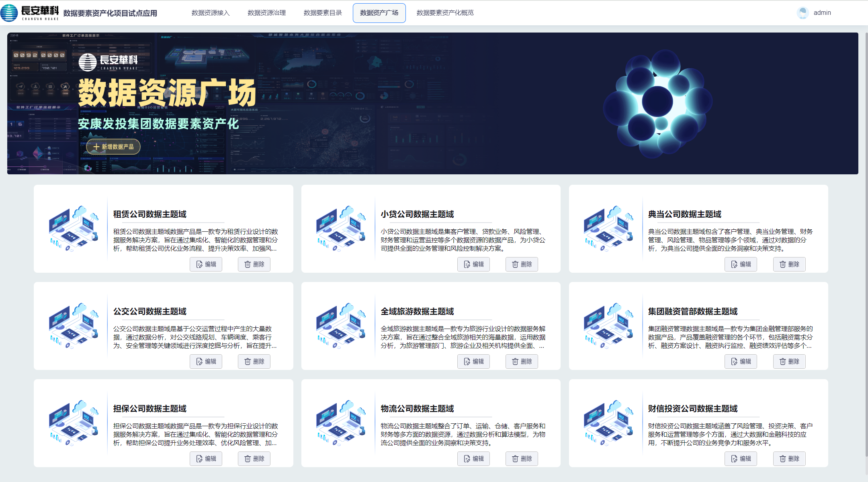This screenshot has width=868, height=482.
Task: Click the admin user avatar icon
Action: point(802,13)
